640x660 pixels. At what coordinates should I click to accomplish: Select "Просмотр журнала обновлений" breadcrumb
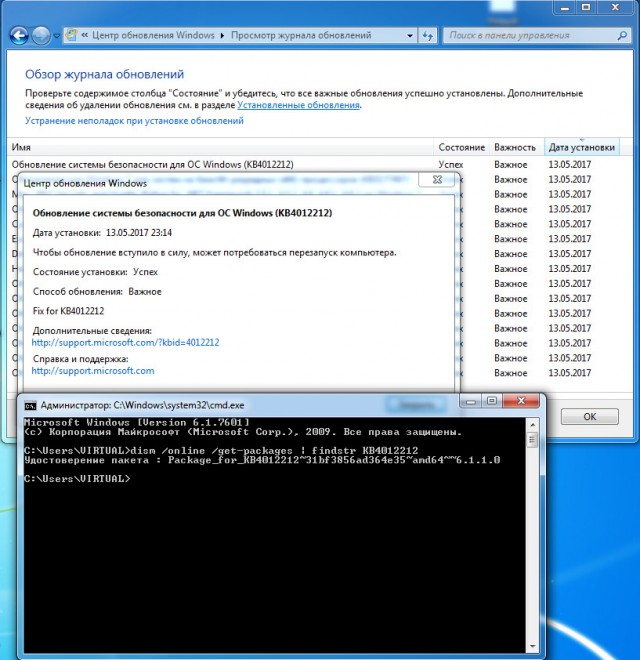301,35
